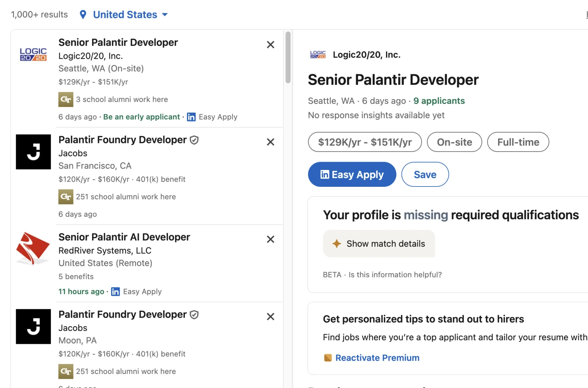Screen dimensions: 588x388
Task: Click the Premium gold icon
Action: click(x=328, y=358)
